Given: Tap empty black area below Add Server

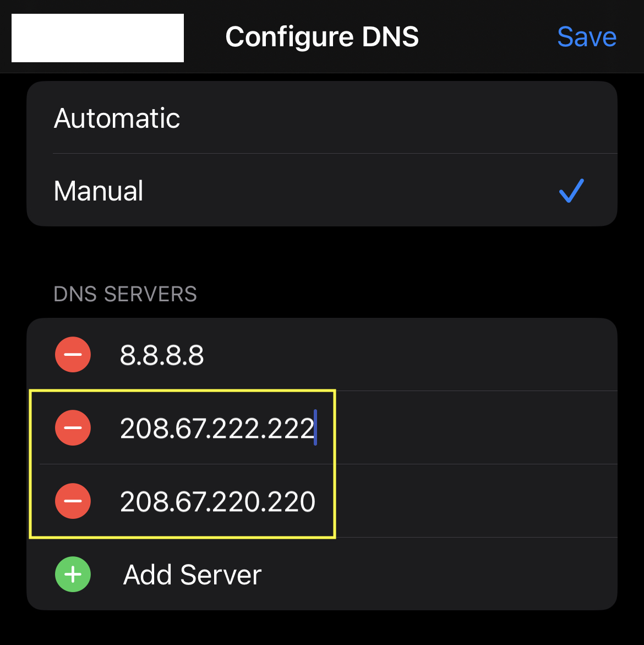Looking at the screenshot, I should coord(322,627).
